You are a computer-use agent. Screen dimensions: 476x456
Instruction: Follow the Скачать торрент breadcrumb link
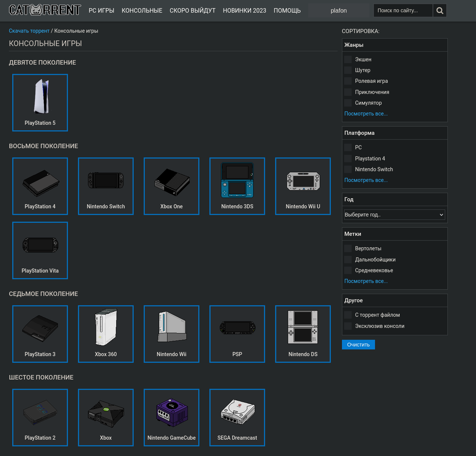(x=29, y=31)
